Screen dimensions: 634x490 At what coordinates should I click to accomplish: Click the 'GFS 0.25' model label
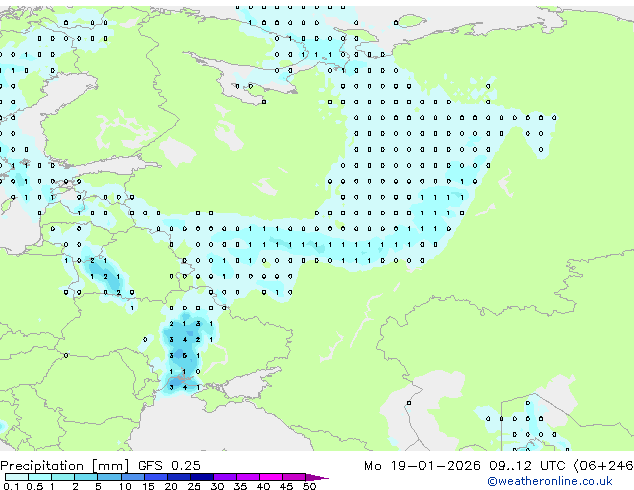(x=169, y=466)
